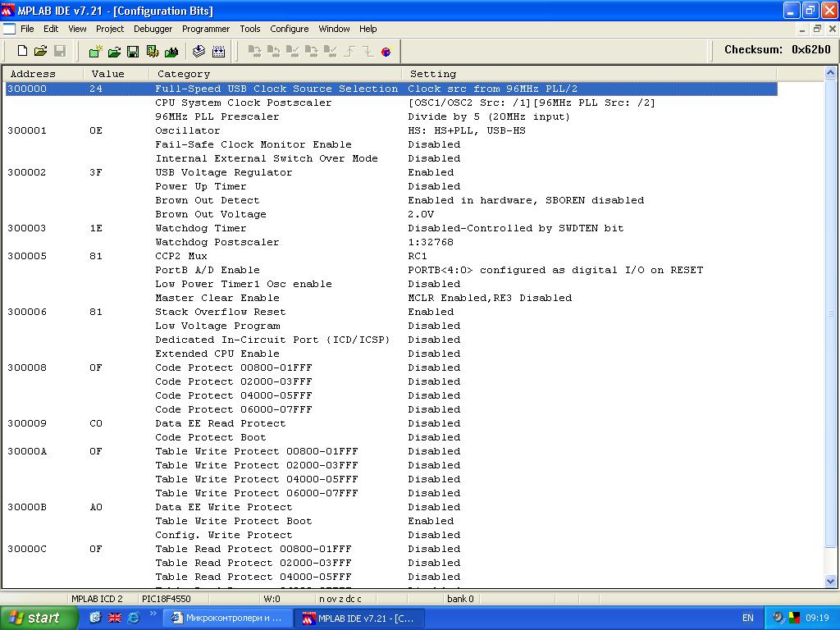This screenshot has height=630, width=840.
Task: Click 'PIC18F4550' device in status bar
Action: coord(166,599)
